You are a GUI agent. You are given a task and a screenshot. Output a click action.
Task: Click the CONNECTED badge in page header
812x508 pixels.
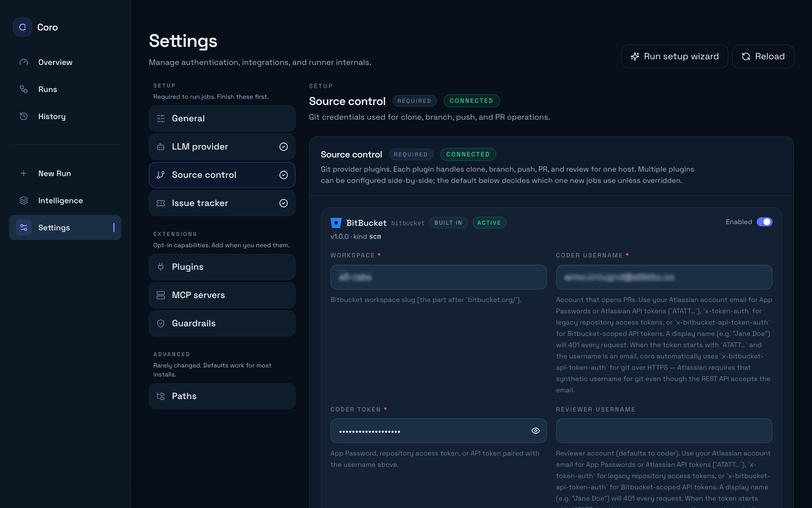[x=471, y=101]
